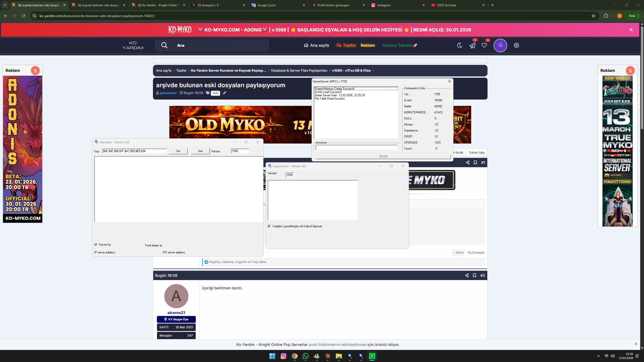
Task: Open the two-people messenger icon in taskbar
Action: pyautogui.click(x=317, y=356)
